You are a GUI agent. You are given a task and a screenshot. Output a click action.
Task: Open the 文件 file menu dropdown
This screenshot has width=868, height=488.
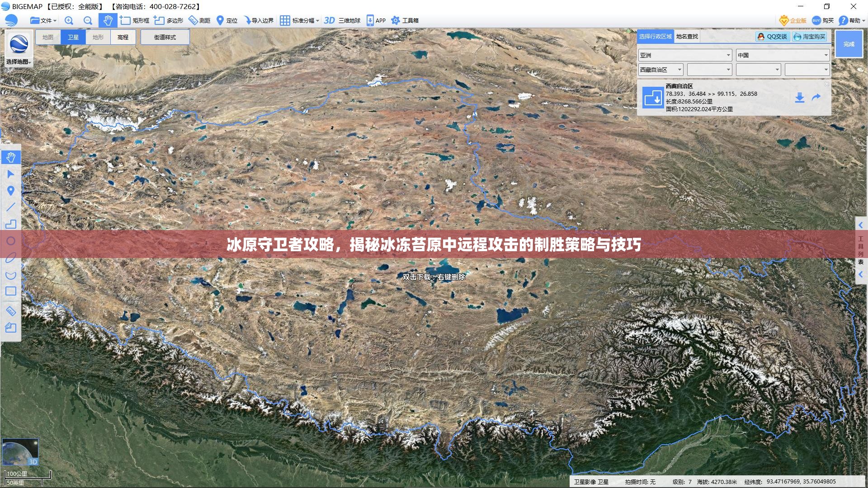[x=43, y=20]
